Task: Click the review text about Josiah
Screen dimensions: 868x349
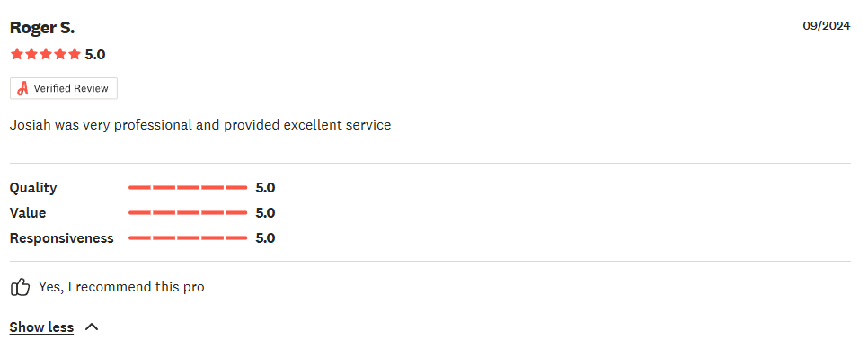Action: tap(200, 125)
